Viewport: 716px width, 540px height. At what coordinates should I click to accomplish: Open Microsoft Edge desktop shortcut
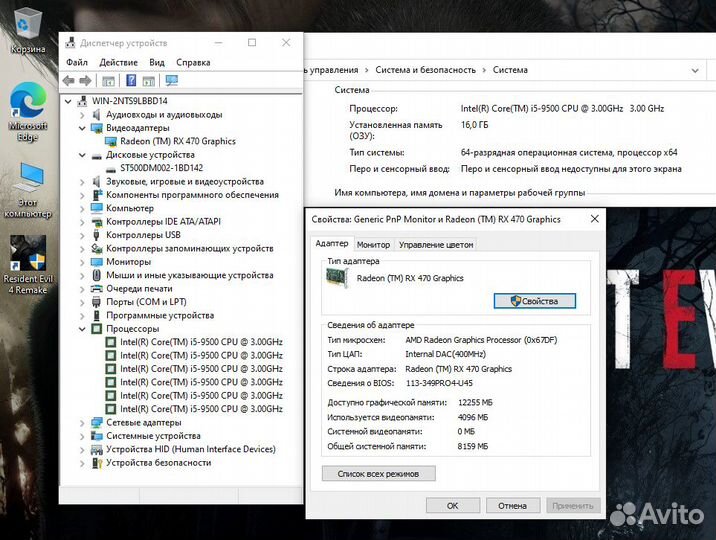28,112
